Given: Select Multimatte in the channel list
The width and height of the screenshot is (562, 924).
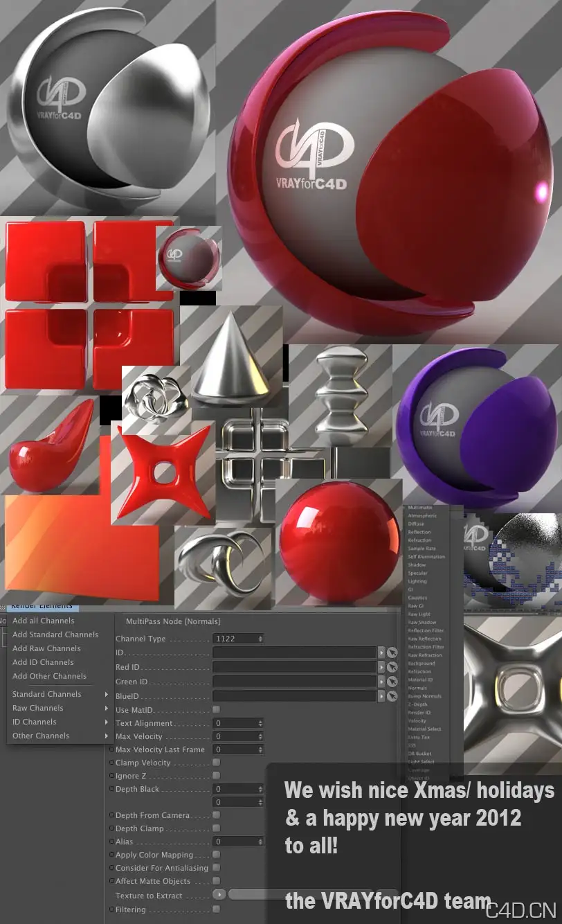Looking at the screenshot, I should [420, 508].
